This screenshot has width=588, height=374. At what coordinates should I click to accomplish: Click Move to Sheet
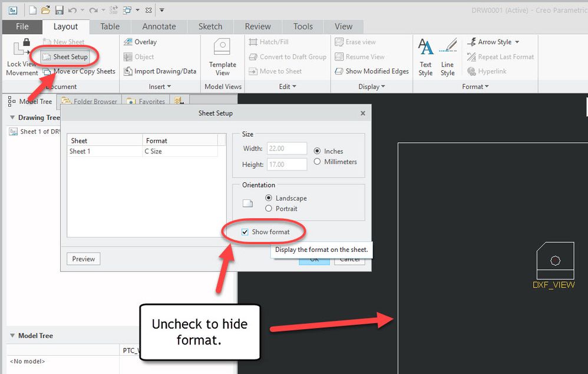pyautogui.click(x=275, y=71)
